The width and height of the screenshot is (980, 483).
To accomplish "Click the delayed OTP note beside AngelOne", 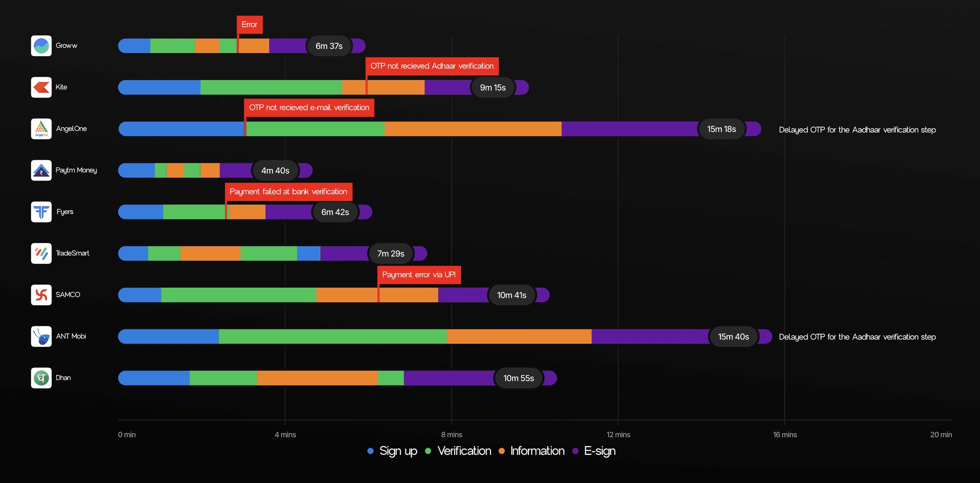I will click(x=857, y=130).
